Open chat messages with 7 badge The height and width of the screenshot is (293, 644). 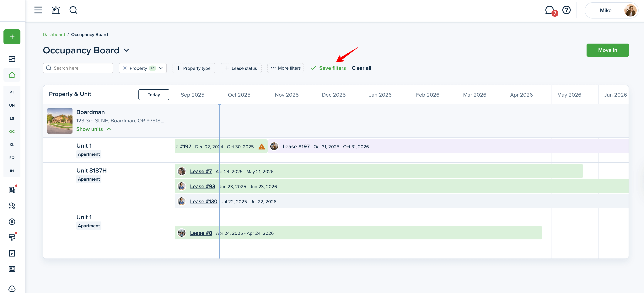pyautogui.click(x=550, y=10)
